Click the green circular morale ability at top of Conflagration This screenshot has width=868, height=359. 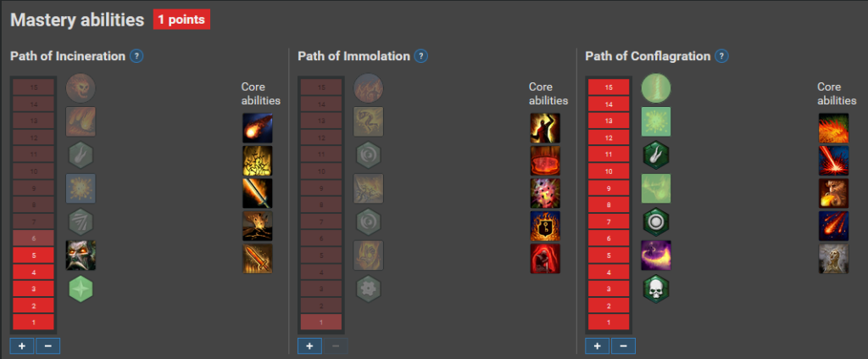(656, 88)
